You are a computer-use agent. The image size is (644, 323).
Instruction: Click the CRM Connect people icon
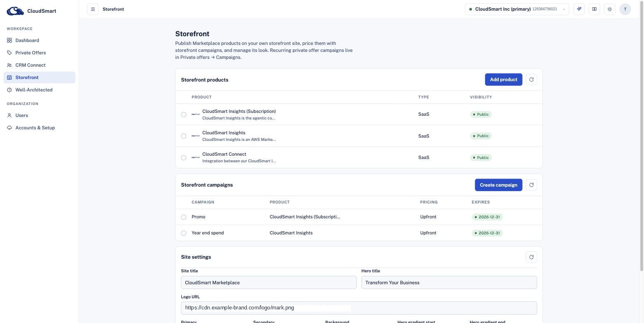tap(9, 65)
